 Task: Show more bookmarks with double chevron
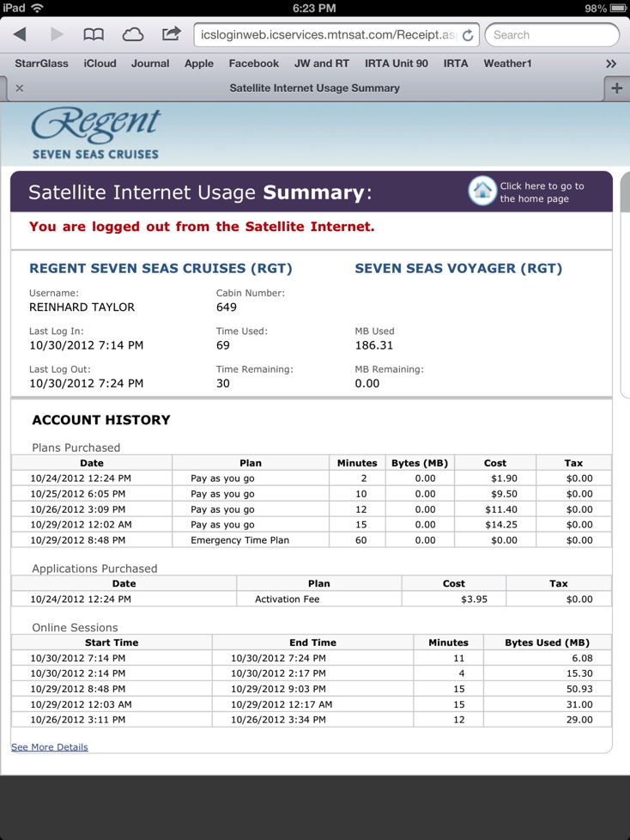[611, 64]
